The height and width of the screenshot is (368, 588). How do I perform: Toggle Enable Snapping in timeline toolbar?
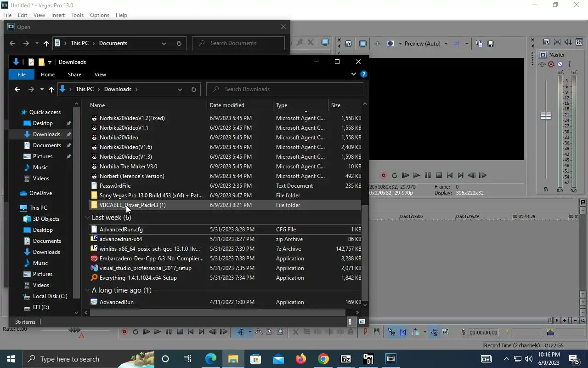tap(391, 332)
